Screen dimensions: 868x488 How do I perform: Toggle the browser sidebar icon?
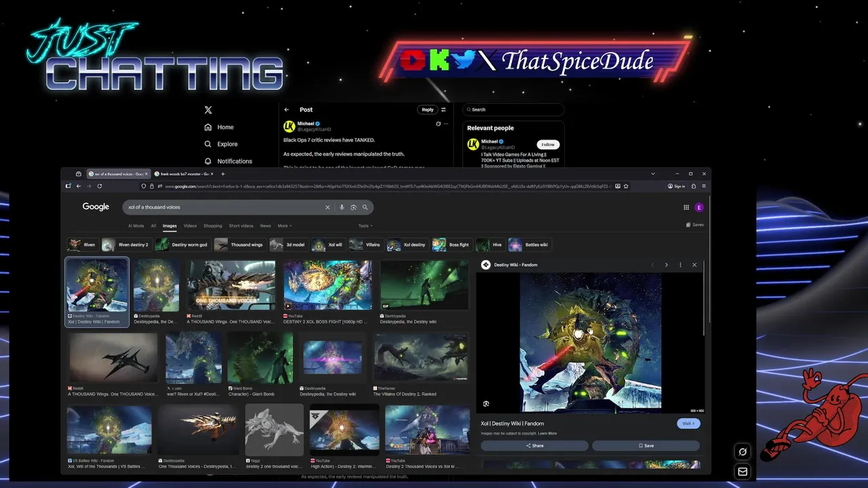pos(68,186)
